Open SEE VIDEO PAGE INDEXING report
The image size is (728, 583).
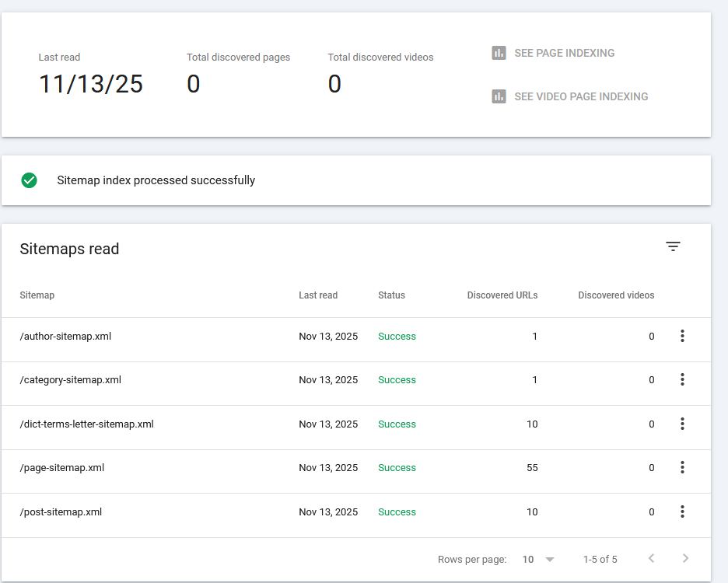tap(581, 96)
